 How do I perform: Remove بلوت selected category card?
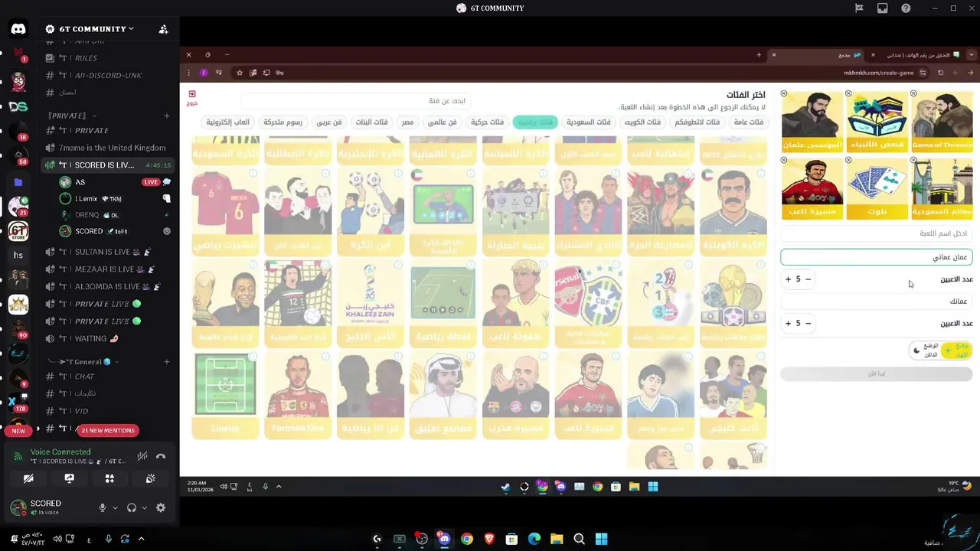848,160
